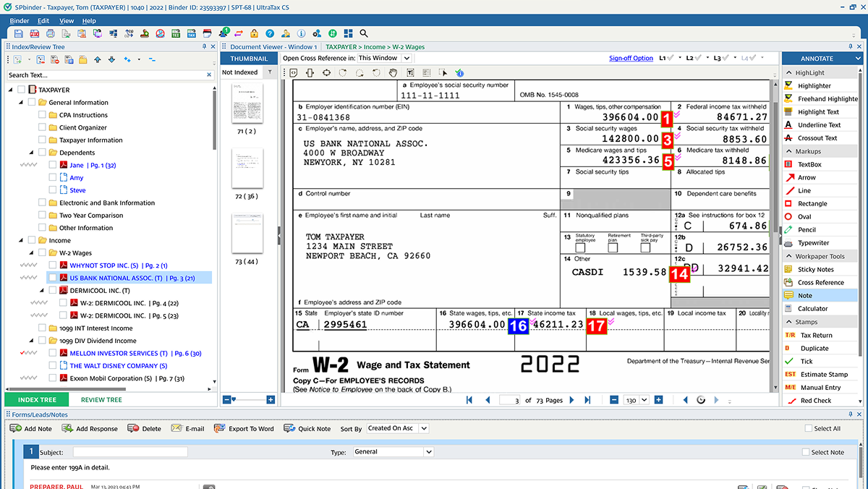
Task: Enable the Select All checkbox in notes
Action: point(809,428)
